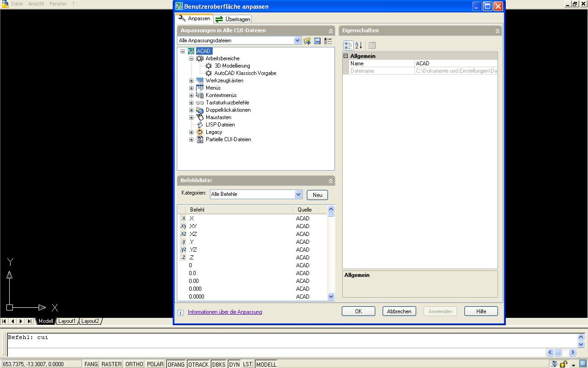588x368 pixels.
Task: Open the Datei menu
Action: pyautogui.click(x=17, y=4)
